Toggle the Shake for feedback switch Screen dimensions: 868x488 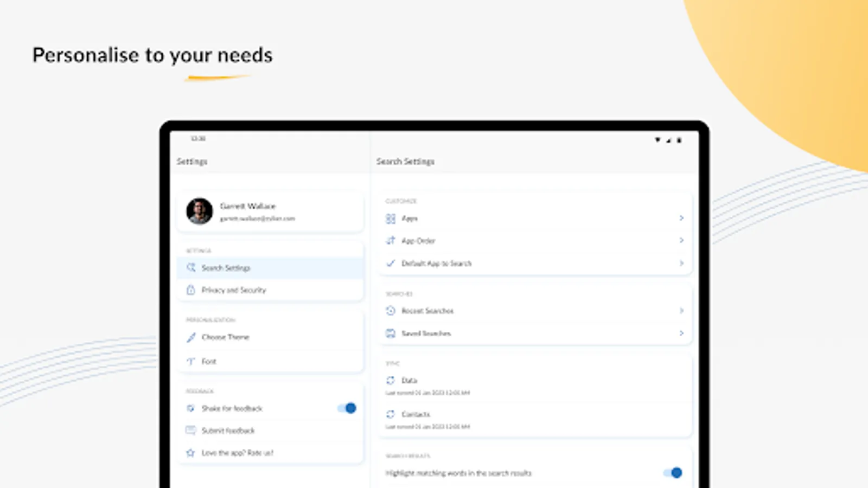[347, 408]
